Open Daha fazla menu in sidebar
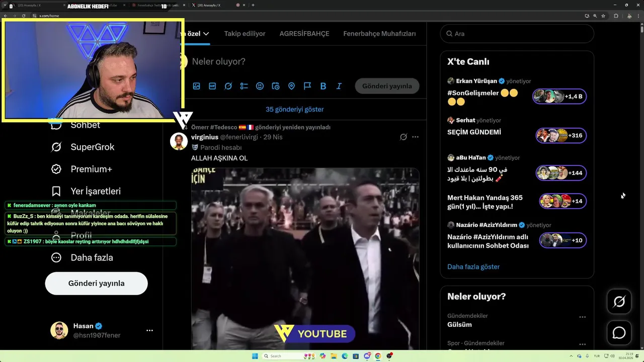Viewport: 644px width, 362px height. click(x=82, y=257)
